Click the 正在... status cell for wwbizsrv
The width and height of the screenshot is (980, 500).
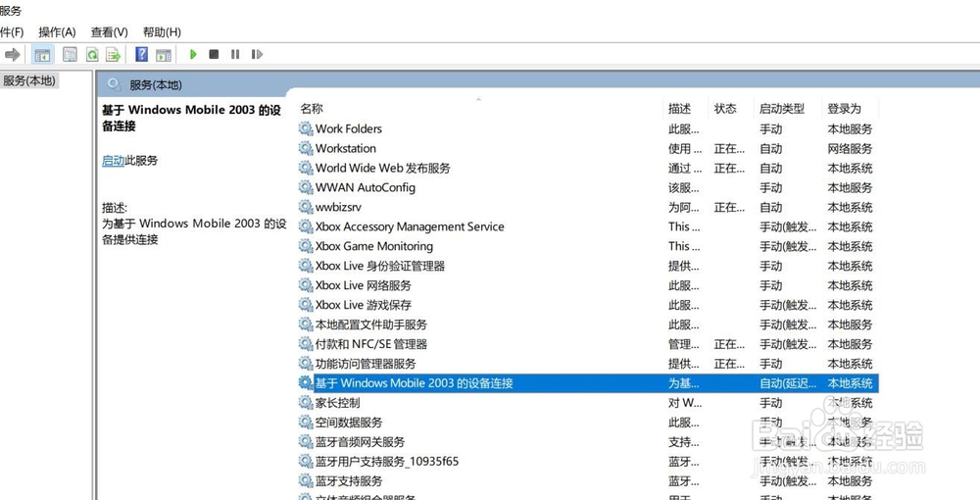pos(729,208)
